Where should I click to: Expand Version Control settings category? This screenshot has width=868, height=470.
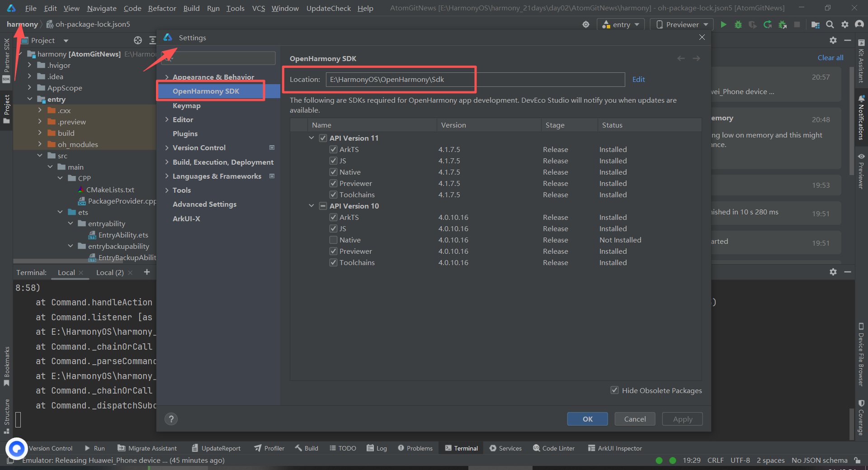point(167,147)
